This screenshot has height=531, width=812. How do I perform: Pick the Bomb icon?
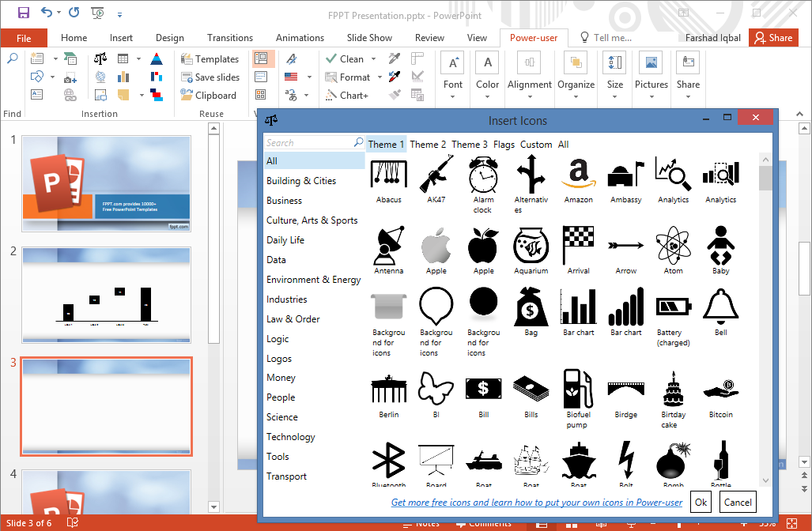pyautogui.click(x=673, y=457)
